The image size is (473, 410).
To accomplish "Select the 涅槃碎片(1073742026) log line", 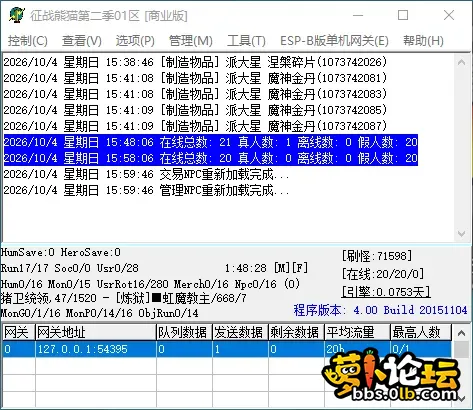I will (195, 62).
